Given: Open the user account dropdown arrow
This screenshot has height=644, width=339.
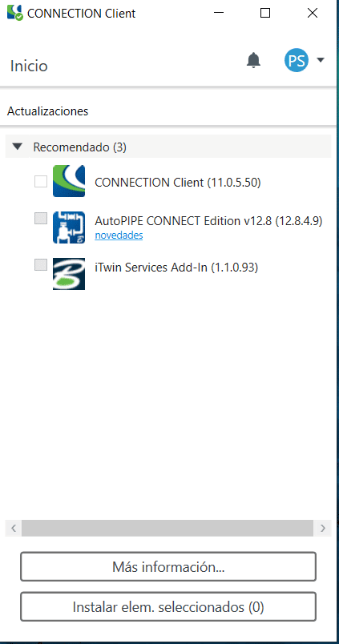Looking at the screenshot, I should click(x=321, y=60).
